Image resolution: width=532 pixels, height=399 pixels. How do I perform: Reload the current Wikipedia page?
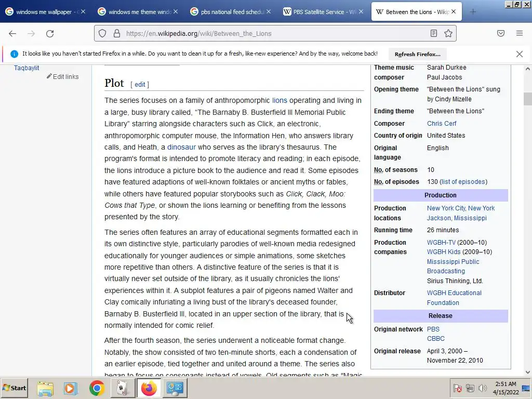coord(50,34)
